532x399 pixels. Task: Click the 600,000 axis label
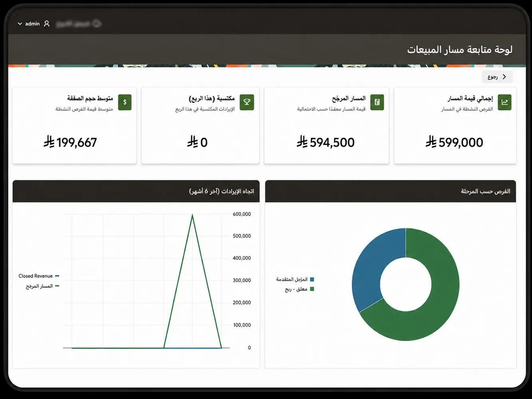coord(242,214)
